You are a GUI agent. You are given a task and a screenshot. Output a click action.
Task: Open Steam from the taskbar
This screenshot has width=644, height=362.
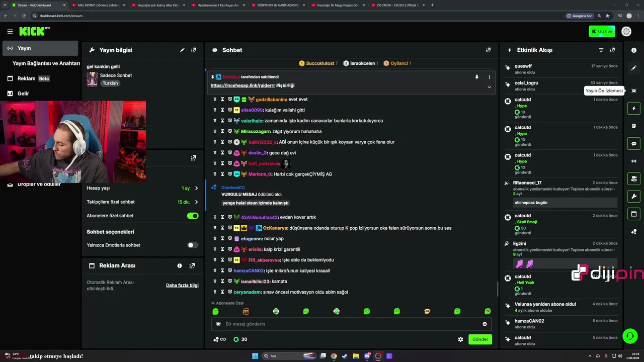[345, 356]
